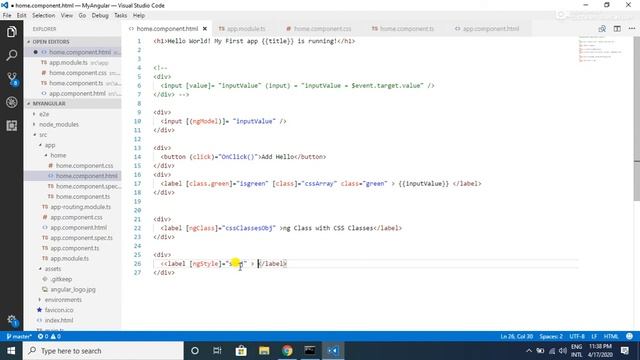Collapse the home folder

[72, 155]
